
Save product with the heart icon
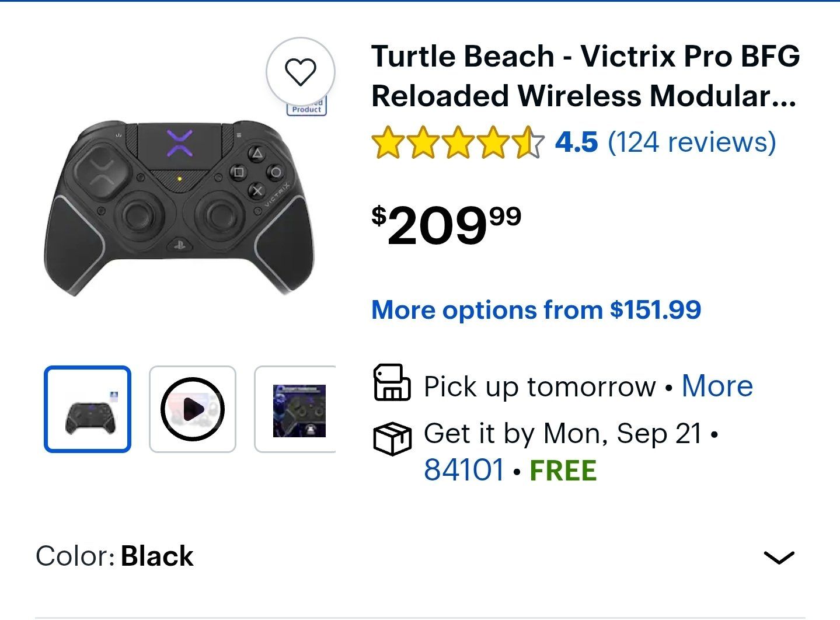click(301, 72)
